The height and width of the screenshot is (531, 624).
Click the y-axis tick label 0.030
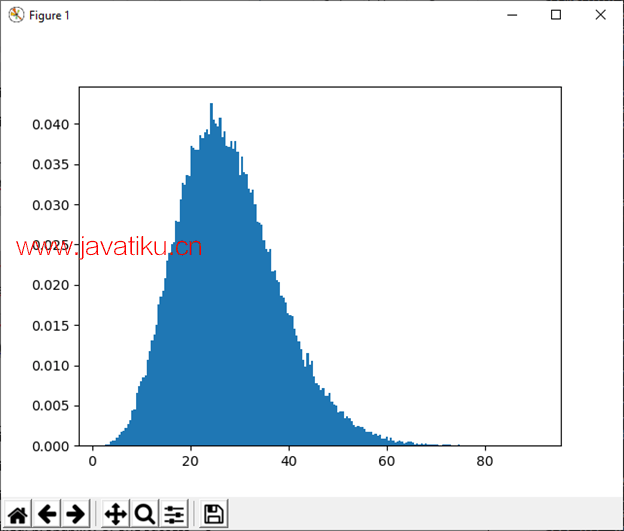pos(51,205)
